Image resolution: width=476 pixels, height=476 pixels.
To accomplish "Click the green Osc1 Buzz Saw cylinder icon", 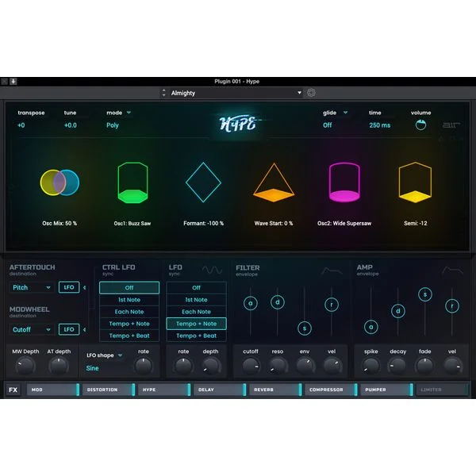I will point(132,182).
